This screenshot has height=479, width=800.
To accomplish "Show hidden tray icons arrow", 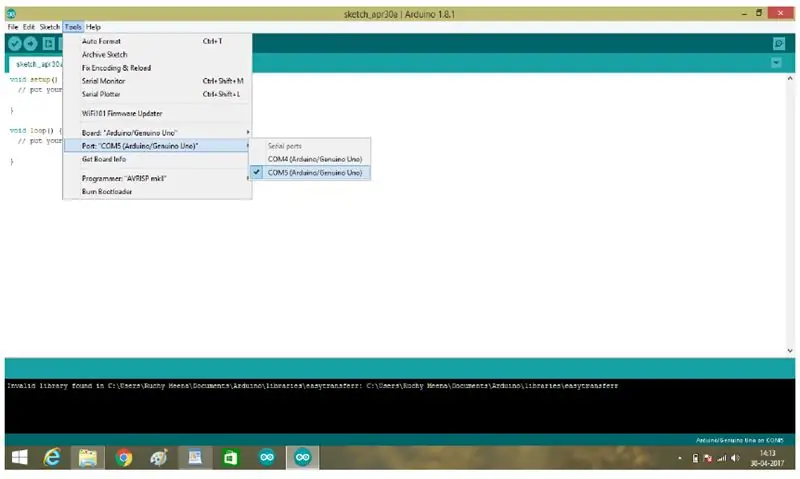I will pos(680,458).
